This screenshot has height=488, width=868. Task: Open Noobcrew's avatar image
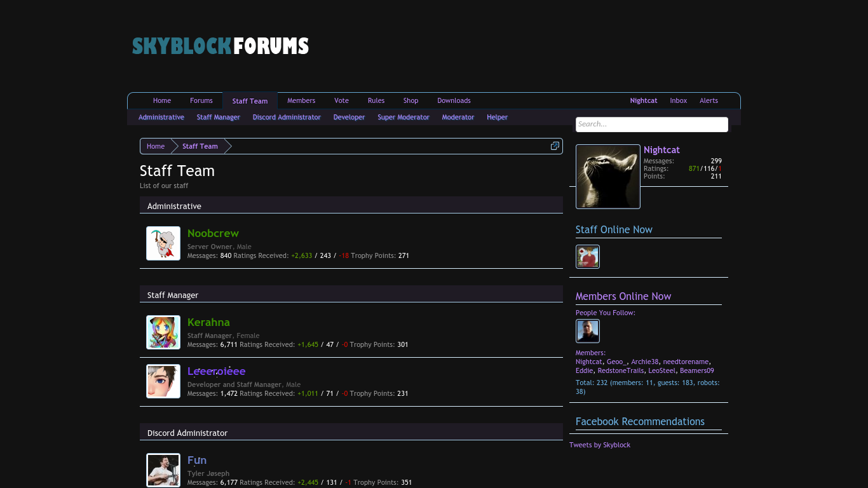click(x=163, y=243)
